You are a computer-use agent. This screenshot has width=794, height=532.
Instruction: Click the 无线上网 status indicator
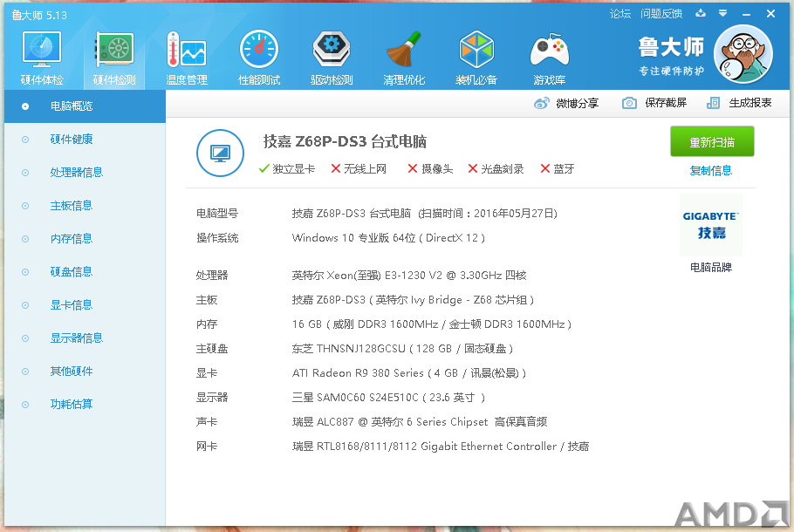click(359, 169)
